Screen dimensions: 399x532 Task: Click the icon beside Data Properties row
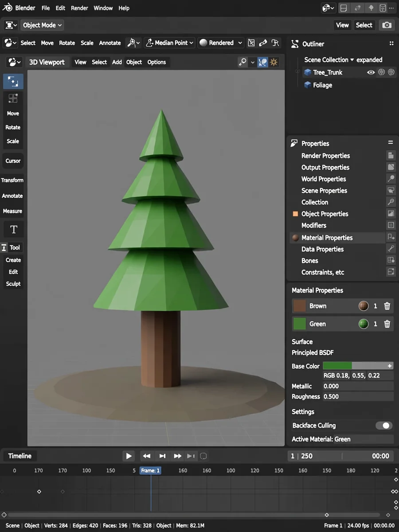coord(391,249)
